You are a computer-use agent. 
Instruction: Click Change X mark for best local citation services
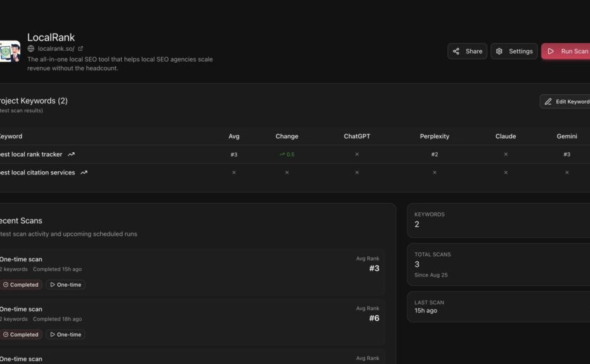pos(287,172)
